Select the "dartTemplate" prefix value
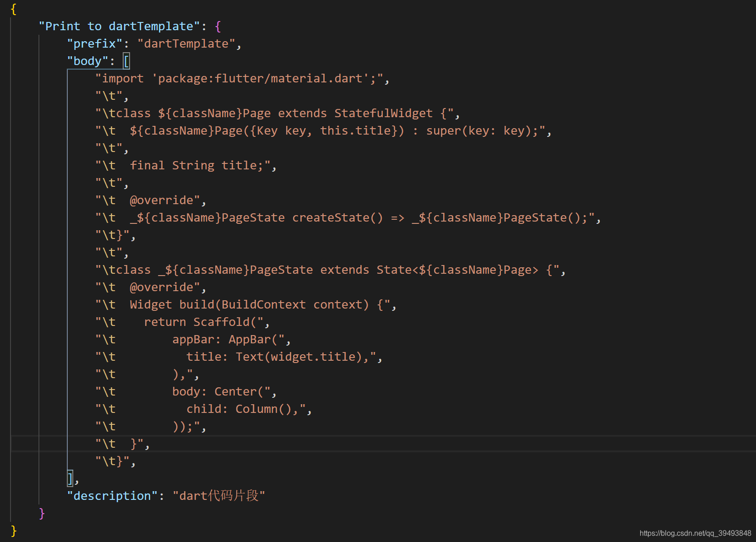756x542 pixels. tap(186, 44)
